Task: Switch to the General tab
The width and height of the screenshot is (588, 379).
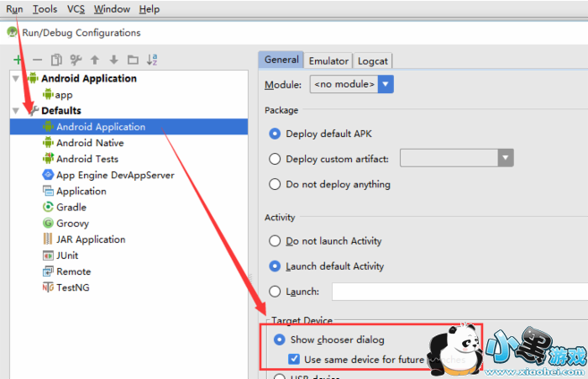Action: (281, 60)
